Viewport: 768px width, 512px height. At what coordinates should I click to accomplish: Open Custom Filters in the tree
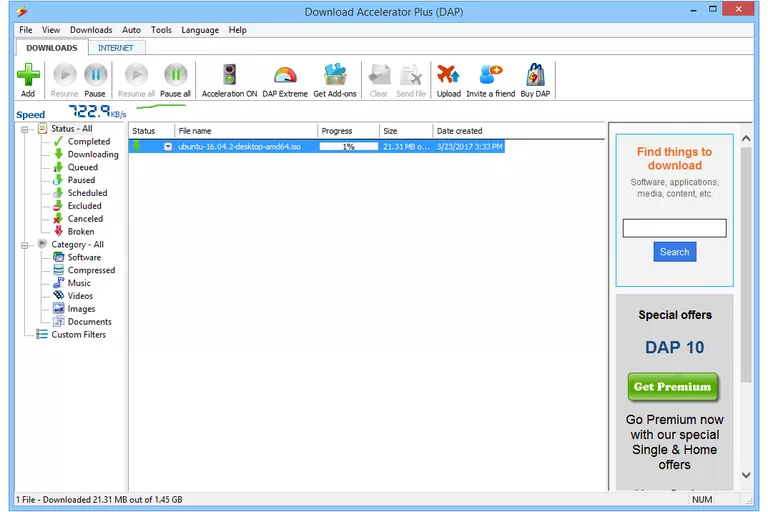78,335
